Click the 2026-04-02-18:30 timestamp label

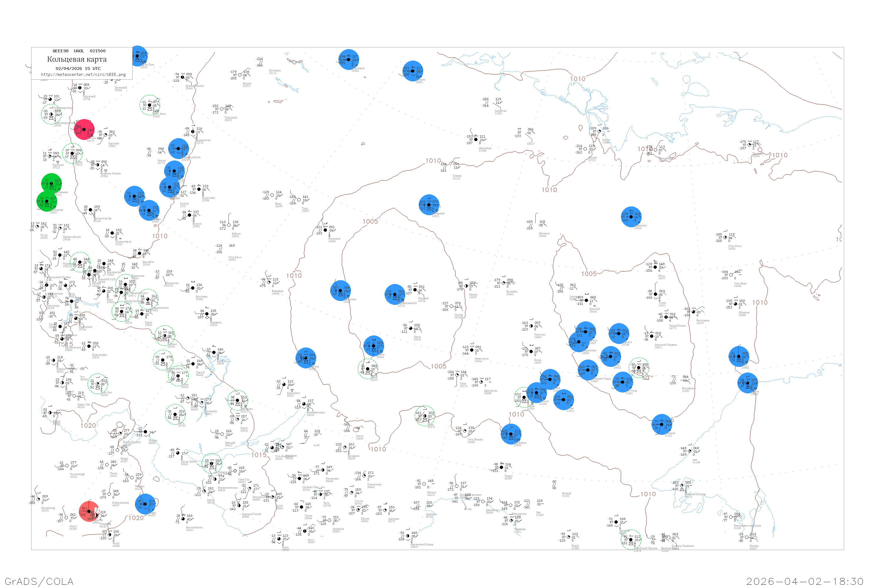[x=805, y=581]
